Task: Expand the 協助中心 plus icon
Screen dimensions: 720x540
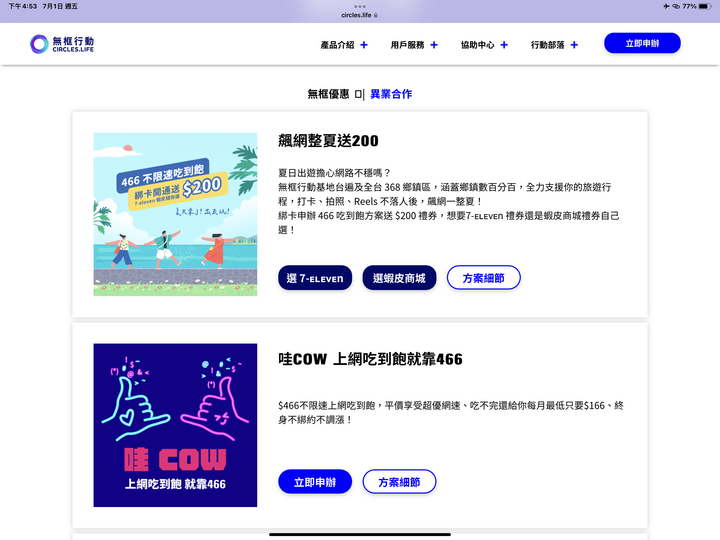Action: [x=504, y=45]
